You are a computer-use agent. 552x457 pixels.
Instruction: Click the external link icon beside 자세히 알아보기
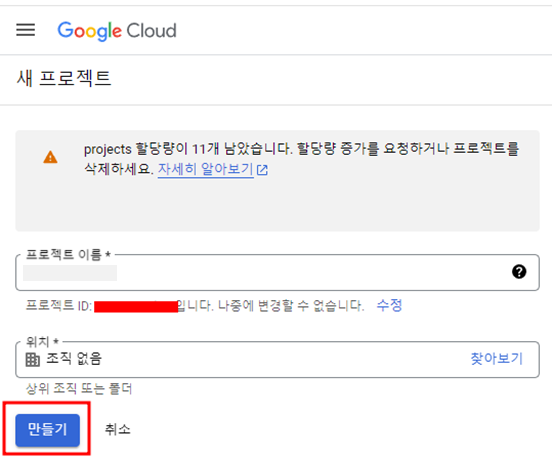262,170
